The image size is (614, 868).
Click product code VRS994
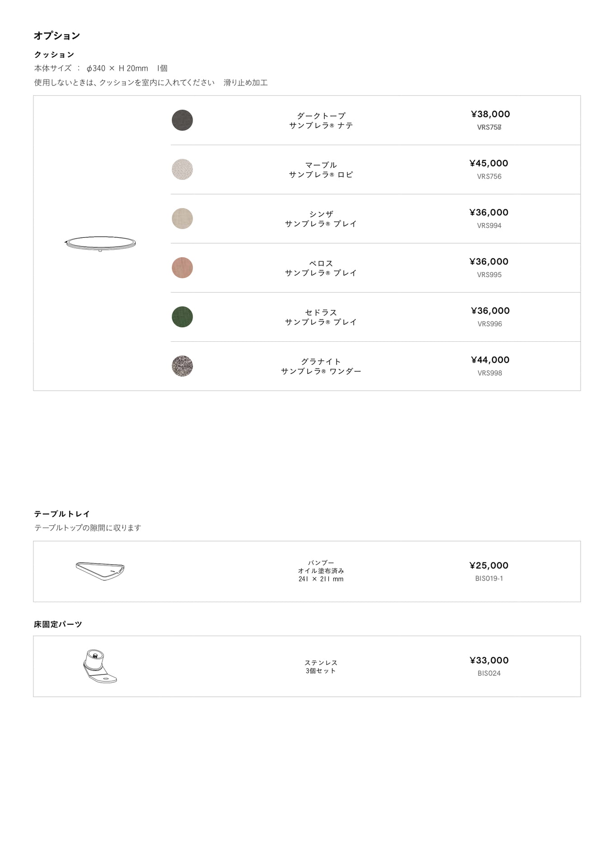coord(489,226)
